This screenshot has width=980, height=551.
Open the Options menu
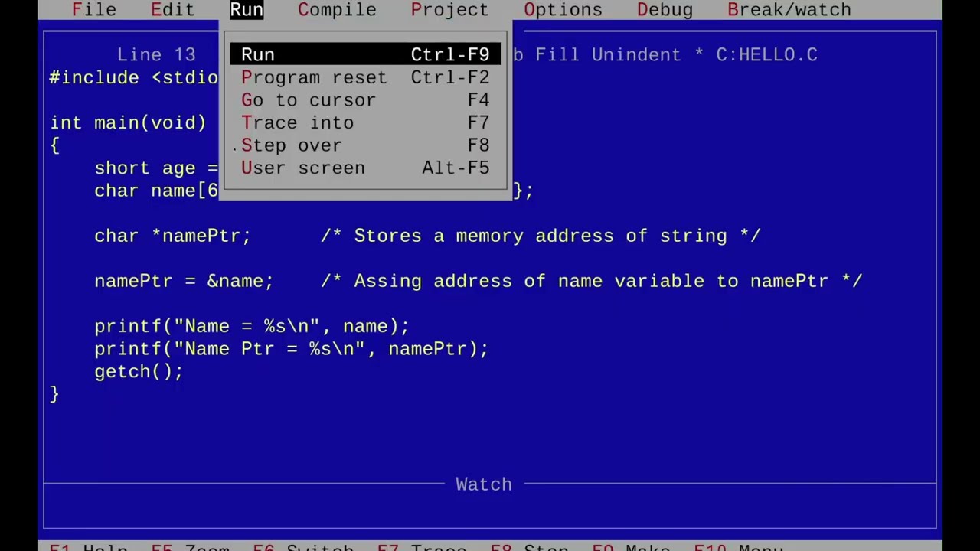(563, 10)
